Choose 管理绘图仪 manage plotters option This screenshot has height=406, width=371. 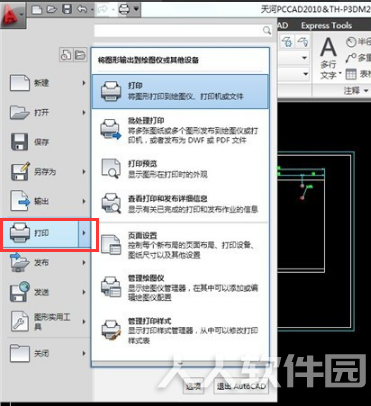pyautogui.click(x=180, y=288)
